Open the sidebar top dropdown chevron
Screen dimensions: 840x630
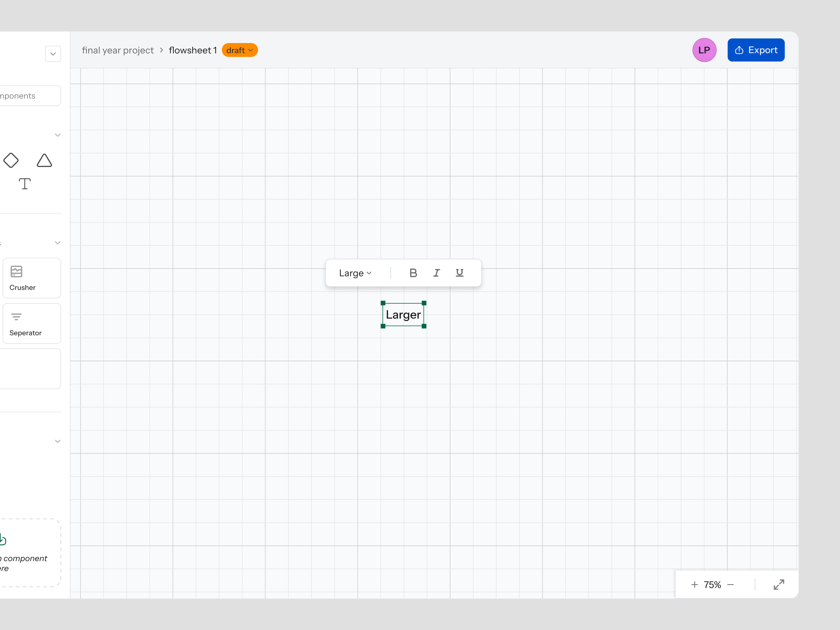53,54
